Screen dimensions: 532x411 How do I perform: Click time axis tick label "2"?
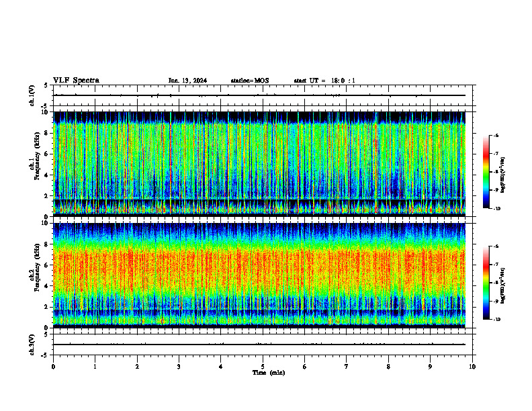[x=137, y=367]
